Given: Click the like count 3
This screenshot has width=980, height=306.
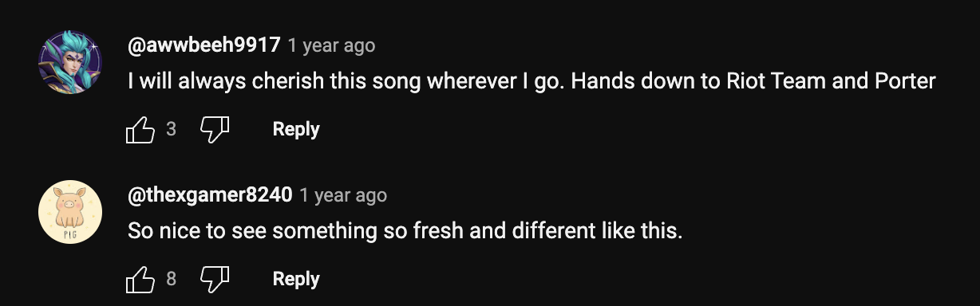Looking at the screenshot, I should pyautogui.click(x=171, y=129).
